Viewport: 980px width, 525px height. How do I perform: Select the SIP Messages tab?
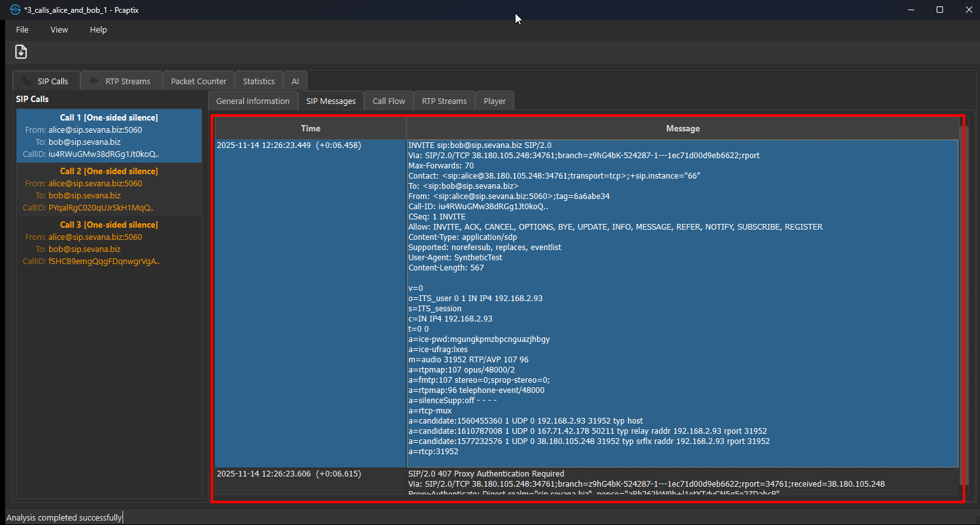click(330, 101)
